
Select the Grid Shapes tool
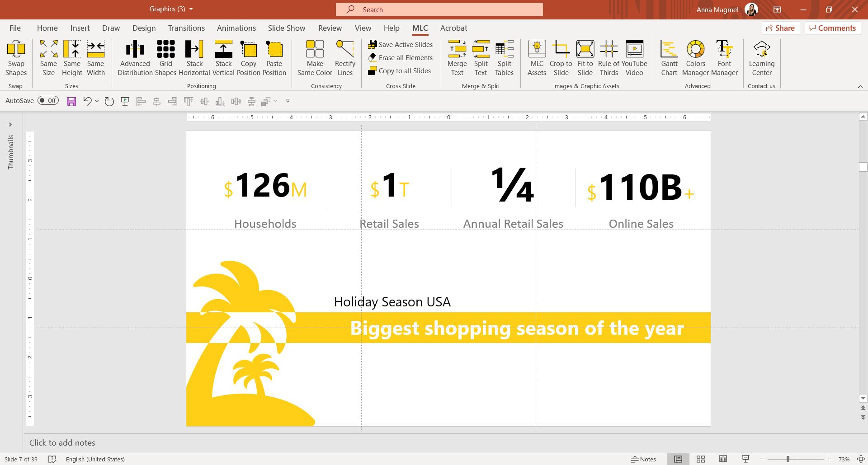[165, 49]
